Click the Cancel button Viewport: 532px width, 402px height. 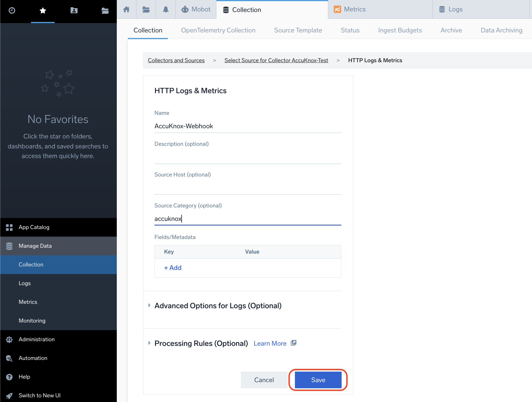(264, 380)
